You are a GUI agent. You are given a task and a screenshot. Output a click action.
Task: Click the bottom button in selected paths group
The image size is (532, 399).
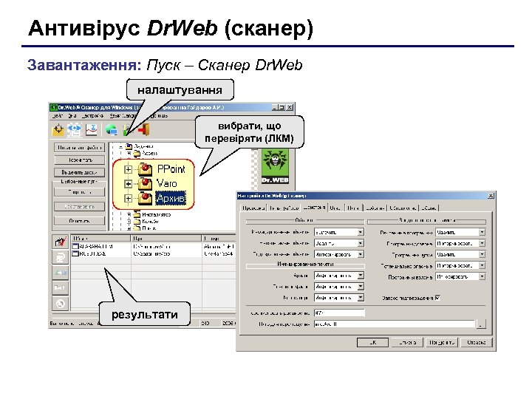click(79, 221)
